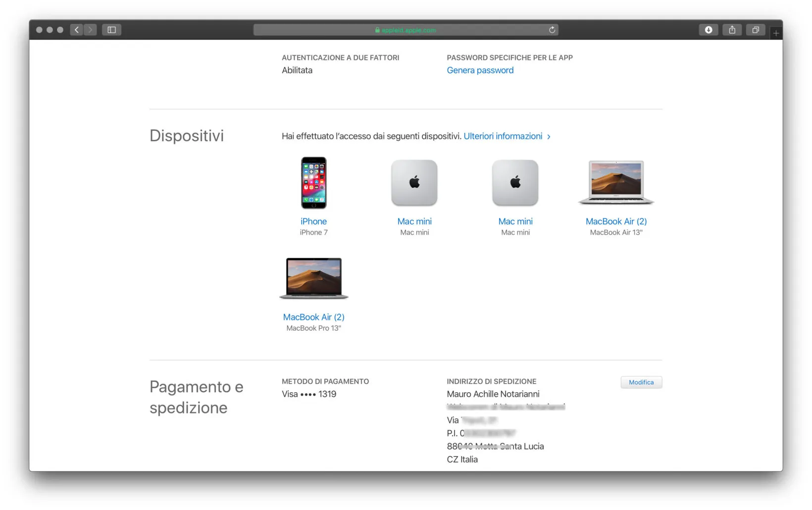Expand details via the Ulteriori informazioni chevron

[549, 137]
